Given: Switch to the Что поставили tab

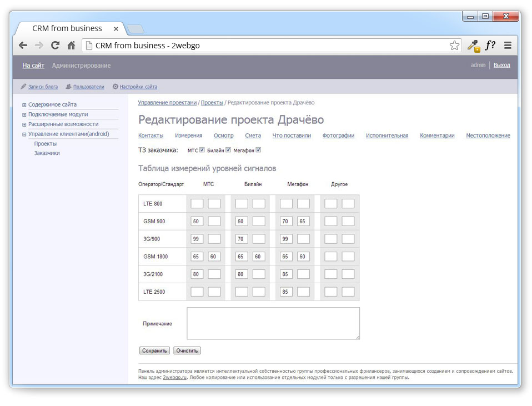Looking at the screenshot, I should [292, 136].
